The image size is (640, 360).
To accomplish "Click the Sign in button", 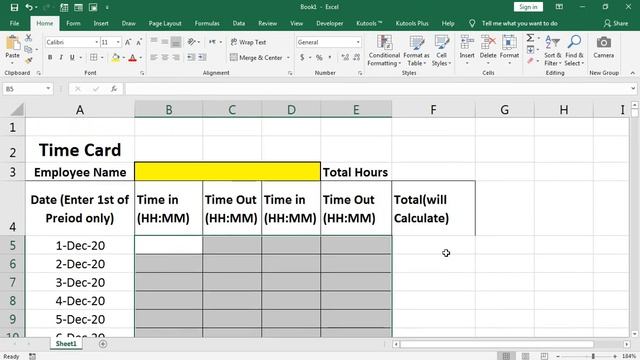I will click(x=528, y=7).
